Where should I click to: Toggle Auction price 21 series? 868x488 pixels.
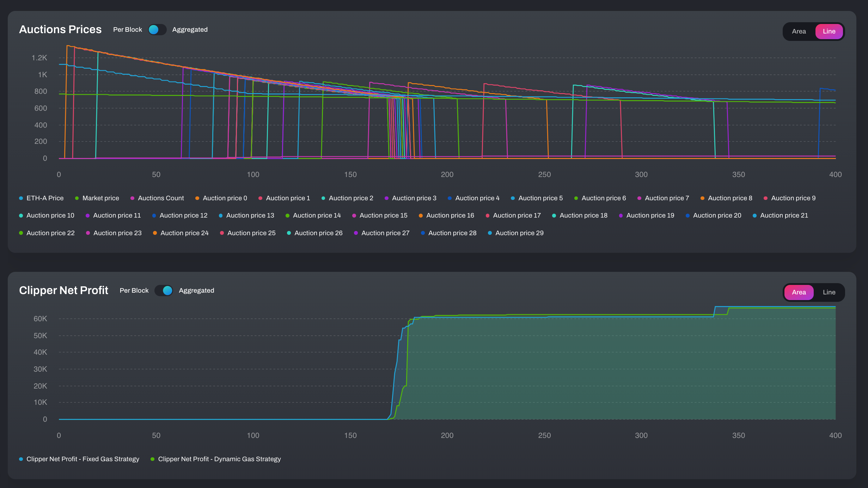pos(784,215)
